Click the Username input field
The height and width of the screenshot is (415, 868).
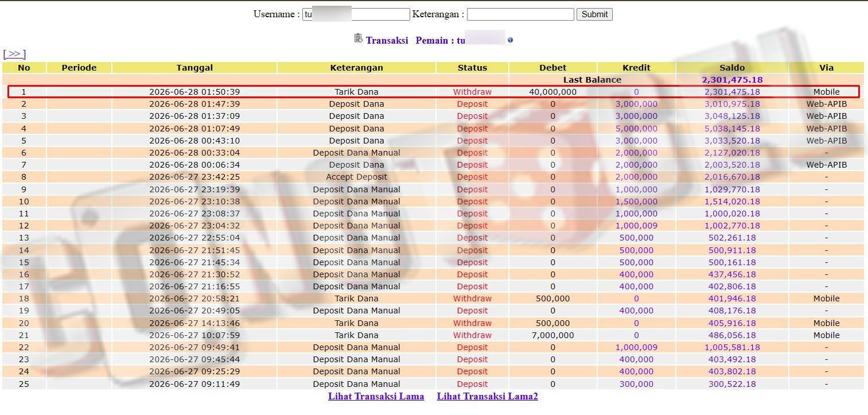(356, 14)
